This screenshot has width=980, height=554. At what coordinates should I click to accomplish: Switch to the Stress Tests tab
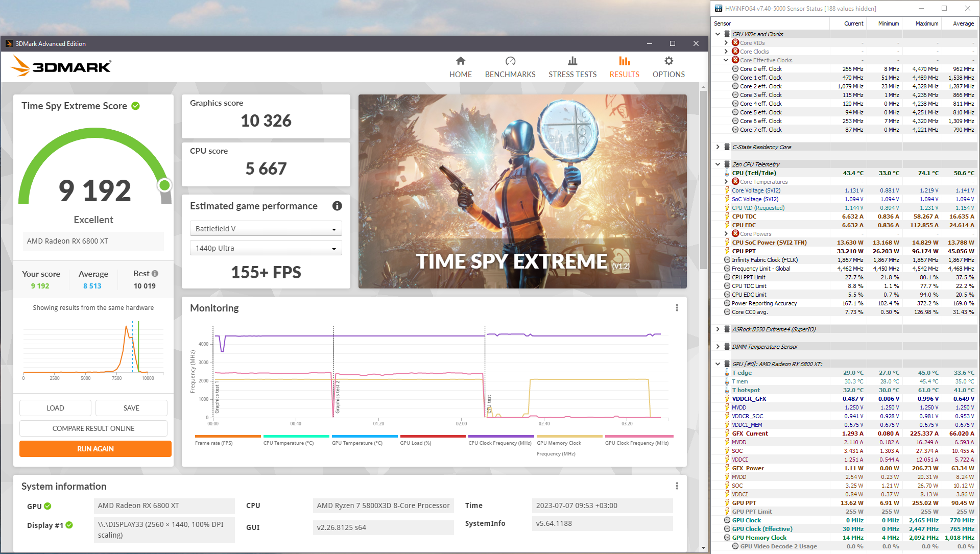point(572,67)
